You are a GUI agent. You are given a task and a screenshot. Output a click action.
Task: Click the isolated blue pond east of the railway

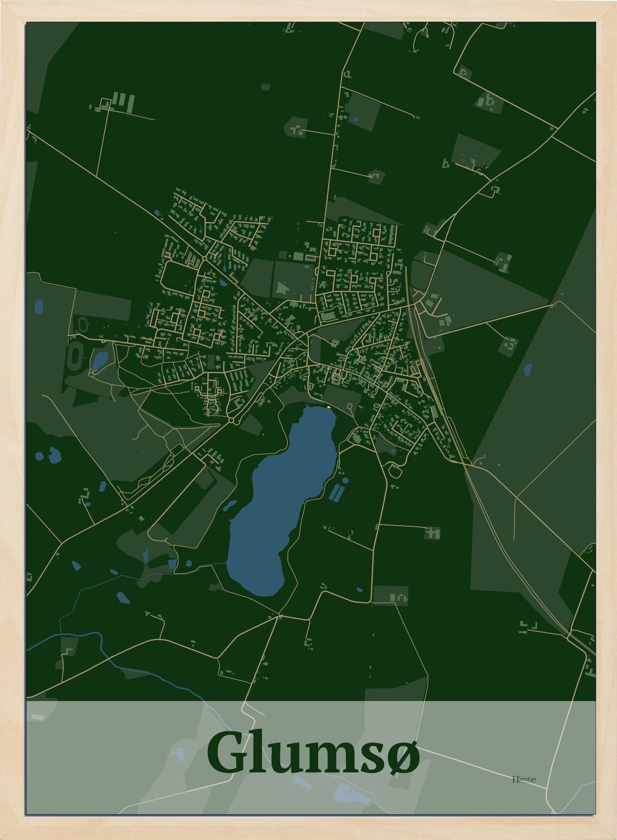529,368
